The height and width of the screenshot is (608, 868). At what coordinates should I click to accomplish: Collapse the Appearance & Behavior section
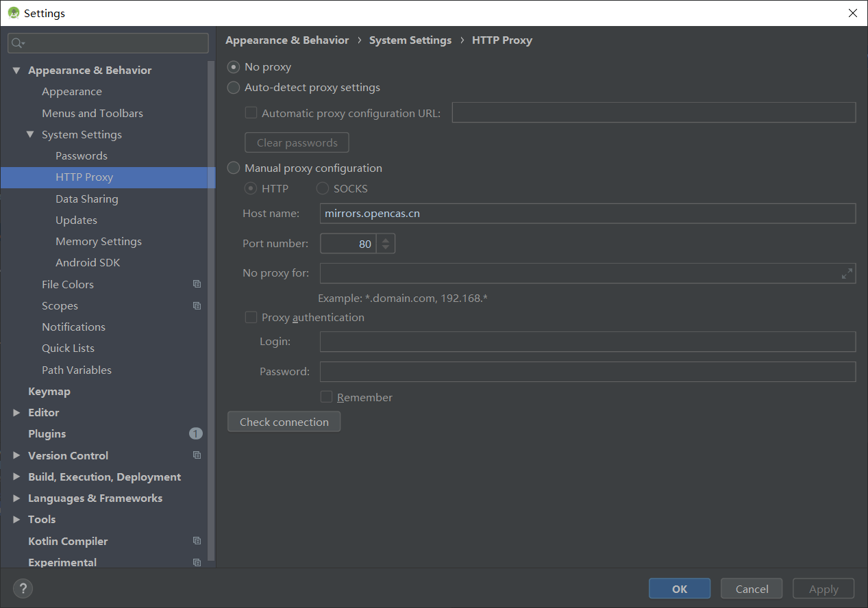click(16, 70)
